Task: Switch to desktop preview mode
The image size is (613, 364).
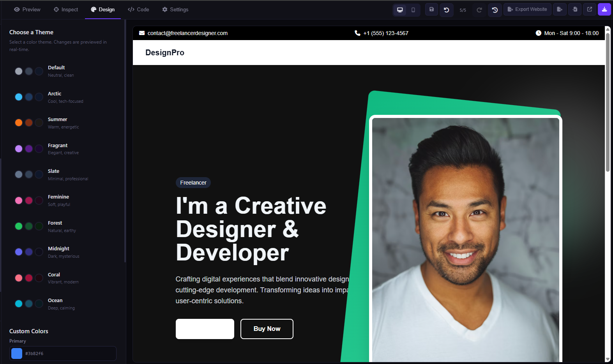Action: tap(400, 10)
